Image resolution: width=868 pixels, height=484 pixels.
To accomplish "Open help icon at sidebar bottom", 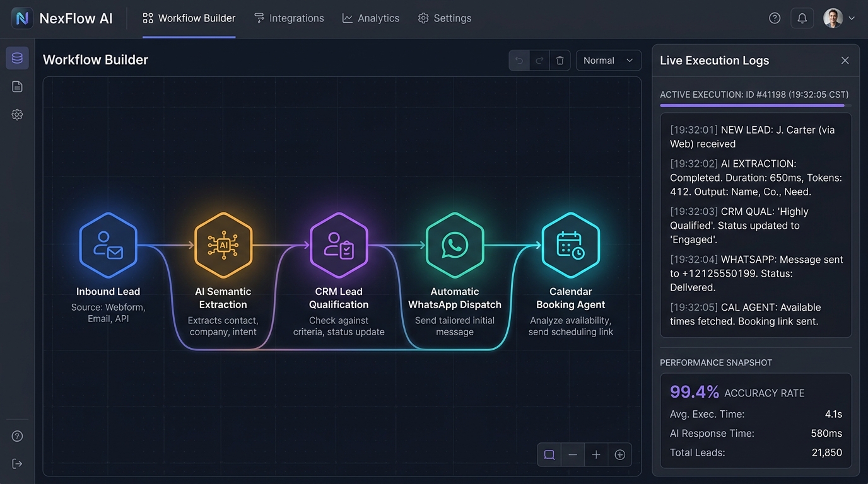I will (x=17, y=436).
